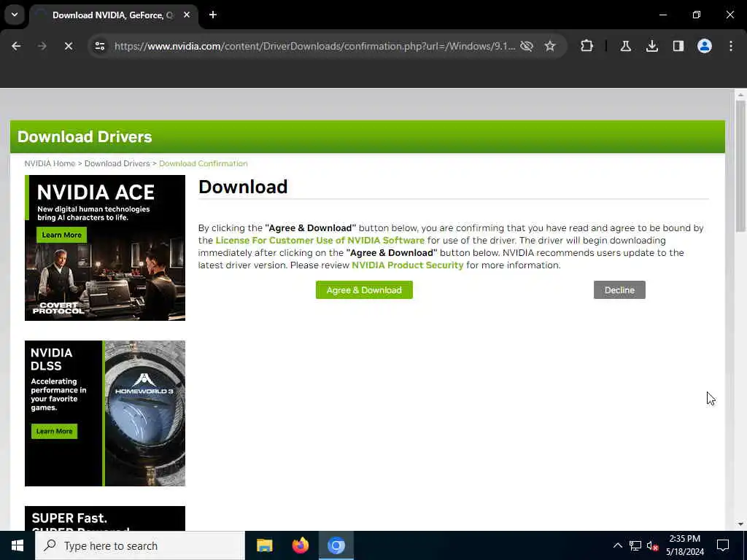Open the Chrome profile avatar
The width and height of the screenshot is (747, 560).
(704, 46)
